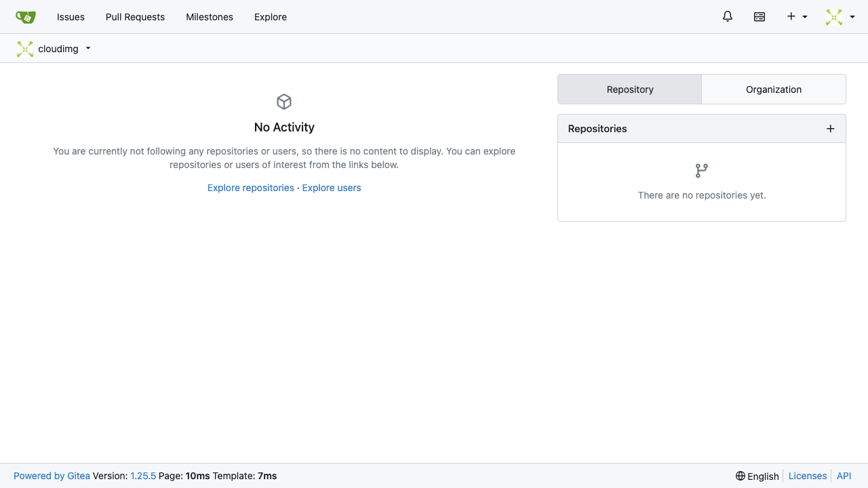Switch to the Organization tab
This screenshot has width=868, height=488.
point(774,89)
